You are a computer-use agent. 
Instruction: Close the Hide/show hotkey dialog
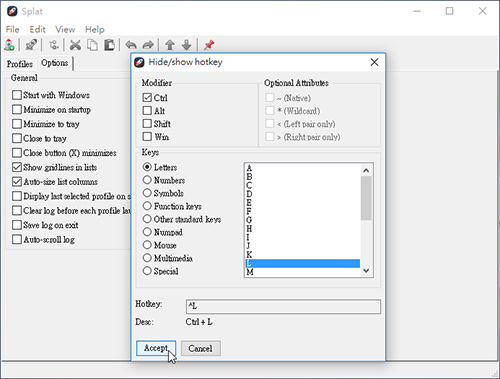point(374,62)
